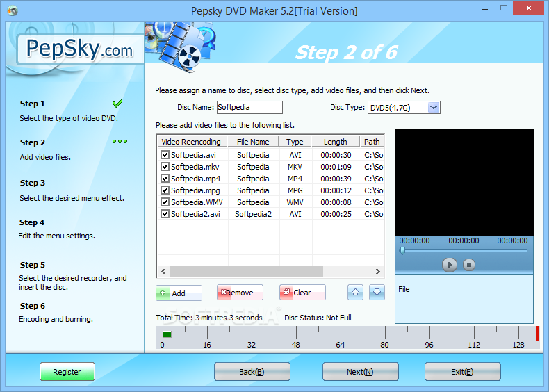Screen dimensions: 549x392
Task: Click the Register button
Action: pos(67,372)
